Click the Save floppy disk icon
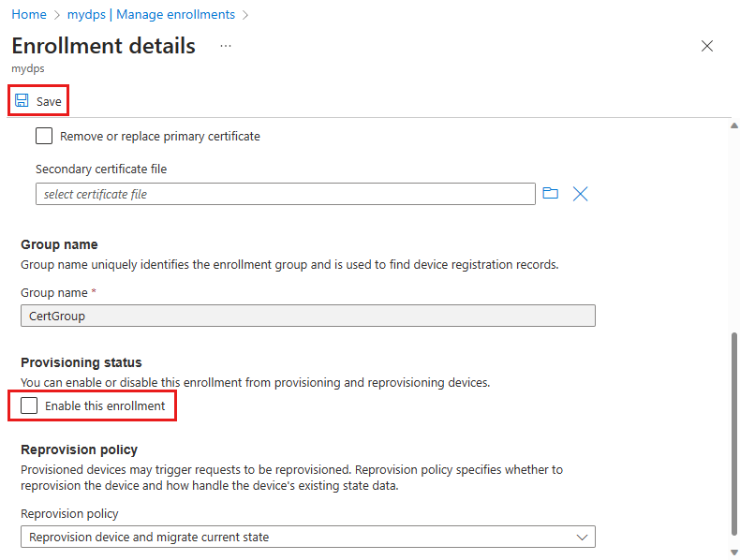 22,101
